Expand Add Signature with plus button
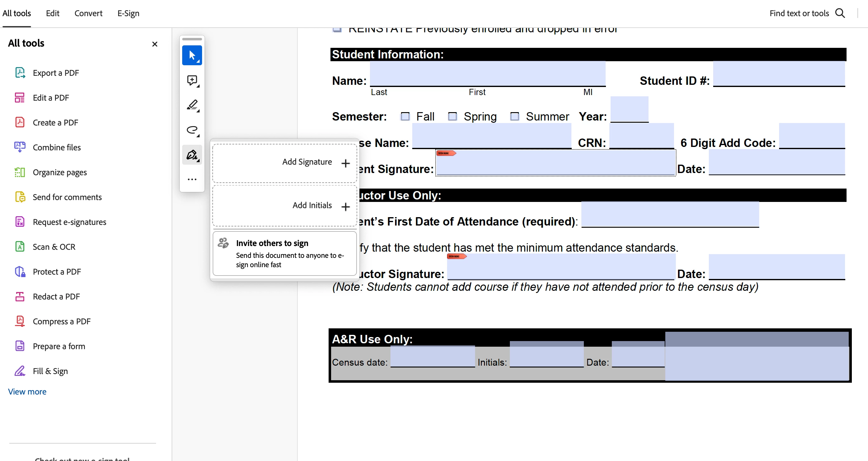Image resolution: width=868 pixels, height=461 pixels. click(x=345, y=163)
